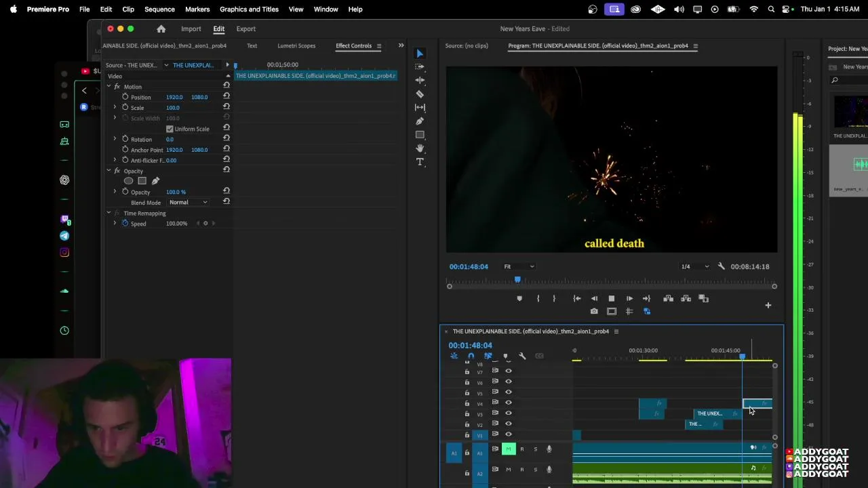
Task: Open the 1/4 playback resolution dropdown
Action: [x=695, y=266]
